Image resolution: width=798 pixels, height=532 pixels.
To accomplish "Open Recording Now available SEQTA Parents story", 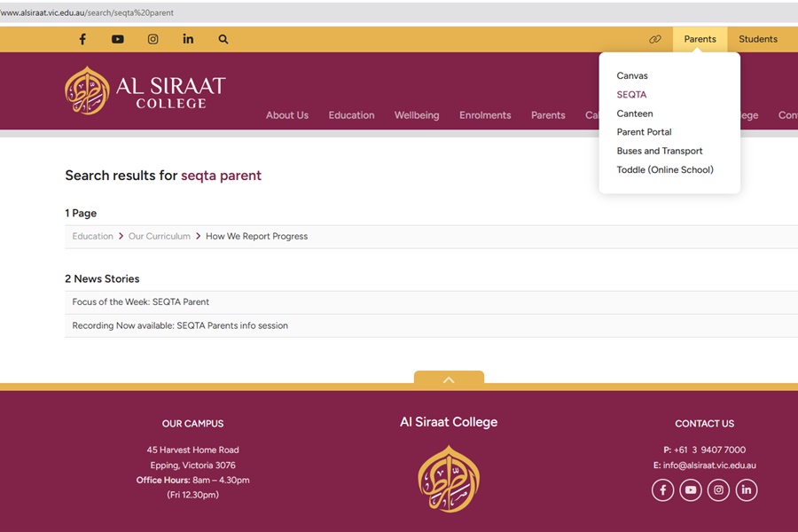I will [x=180, y=325].
